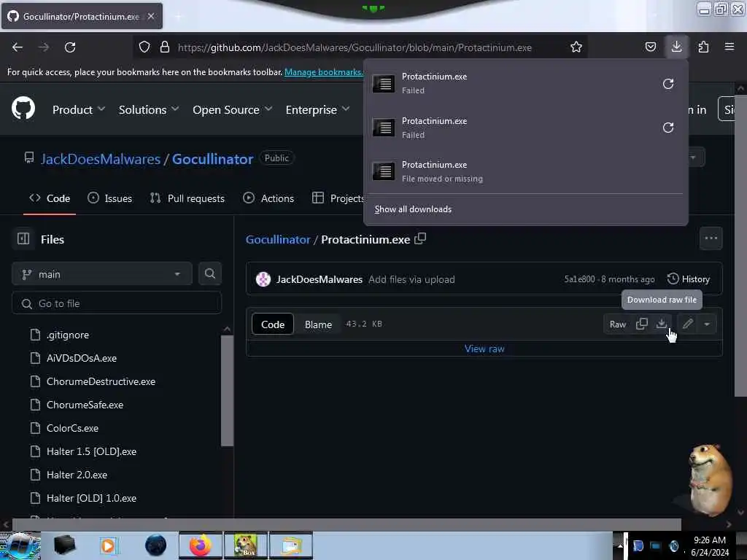Click the browser address bar
The width and height of the screenshot is (747, 560).
pyautogui.click(x=355, y=47)
